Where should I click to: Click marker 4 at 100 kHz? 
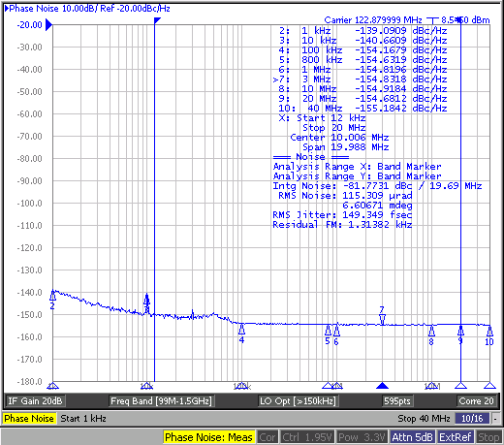[x=241, y=330]
